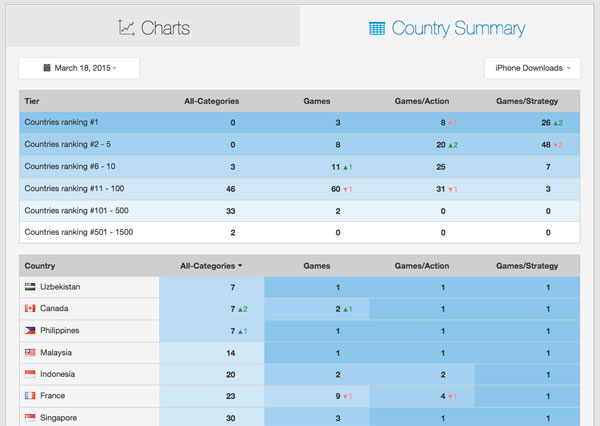
Task: Click the Games/Strategy header in country table
Action: [x=527, y=266]
